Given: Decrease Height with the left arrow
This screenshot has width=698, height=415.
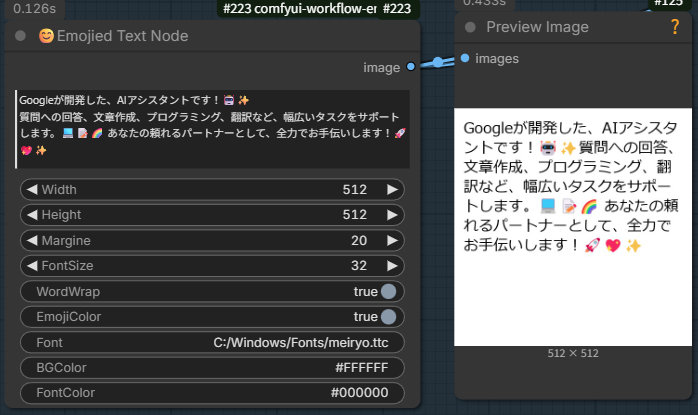Looking at the screenshot, I should tap(31, 214).
